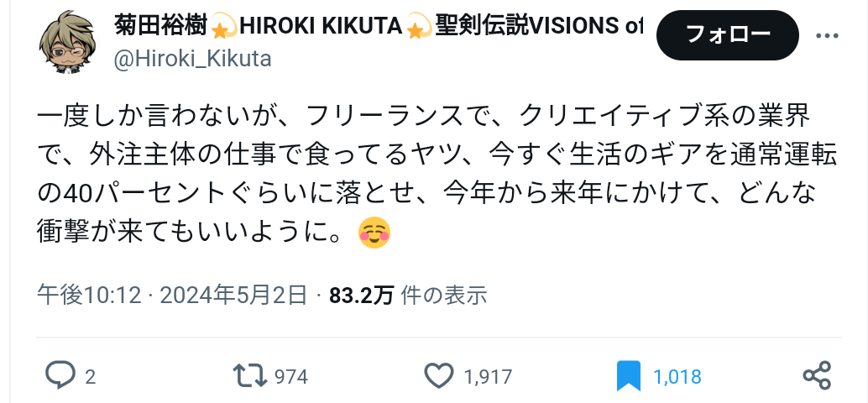
Task: Toggle the blue bookmark icon
Action: [628, 376]
